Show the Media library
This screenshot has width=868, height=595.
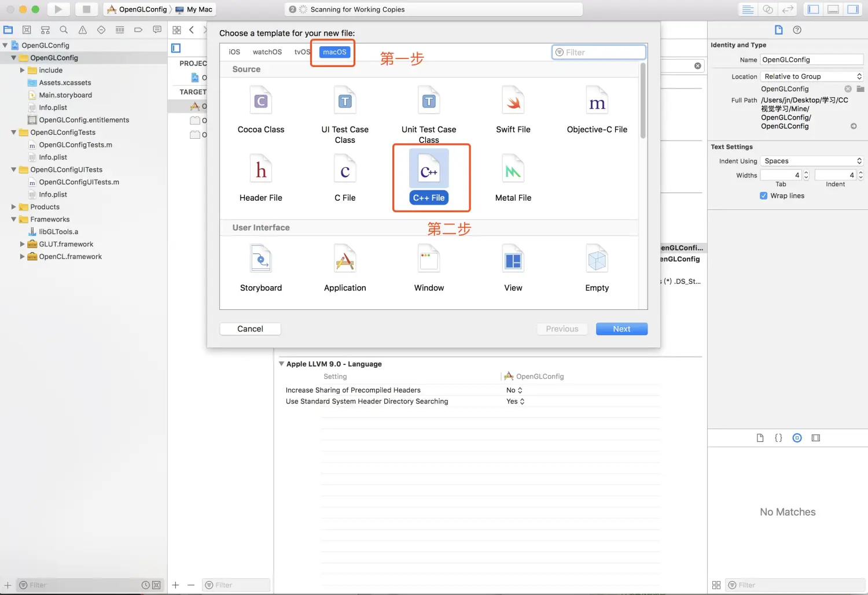coord(816,438)
